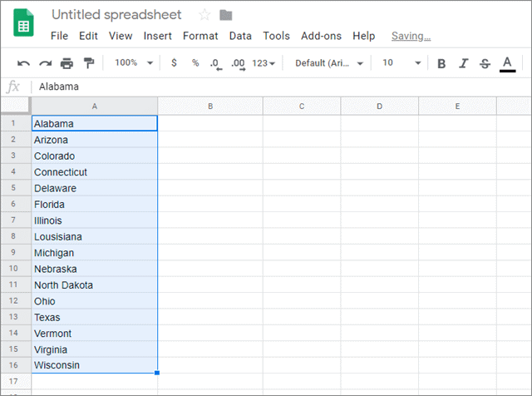This screenshot has width=532, height=396.
Task: Increase decimal places
Action: 238,63
